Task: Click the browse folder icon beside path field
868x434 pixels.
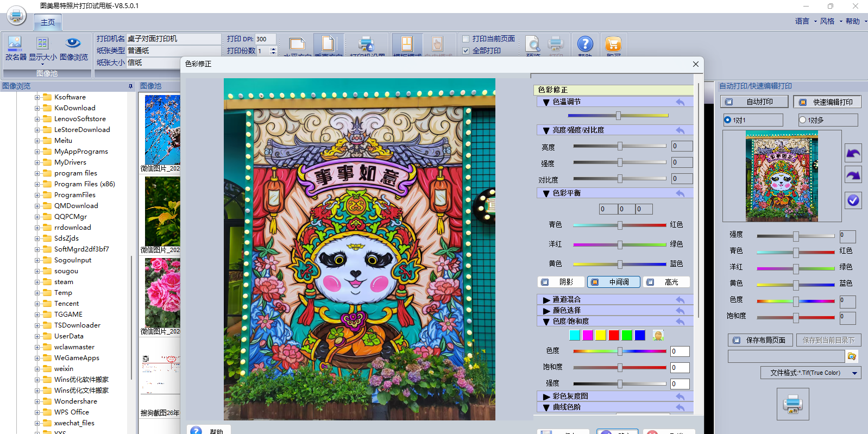Action: pos(852,356)
